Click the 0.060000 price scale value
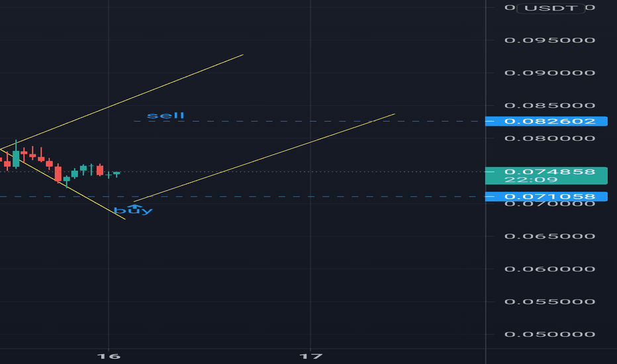Image resolution: width=617 pixels, height=364 pixels. tap(549, 269)
